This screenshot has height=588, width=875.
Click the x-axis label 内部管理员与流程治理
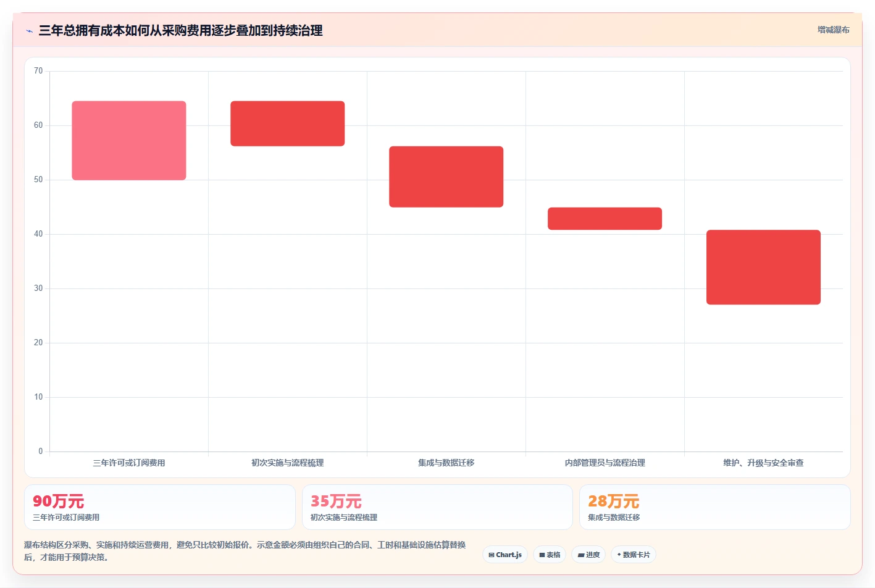click(x=605, y=463)
